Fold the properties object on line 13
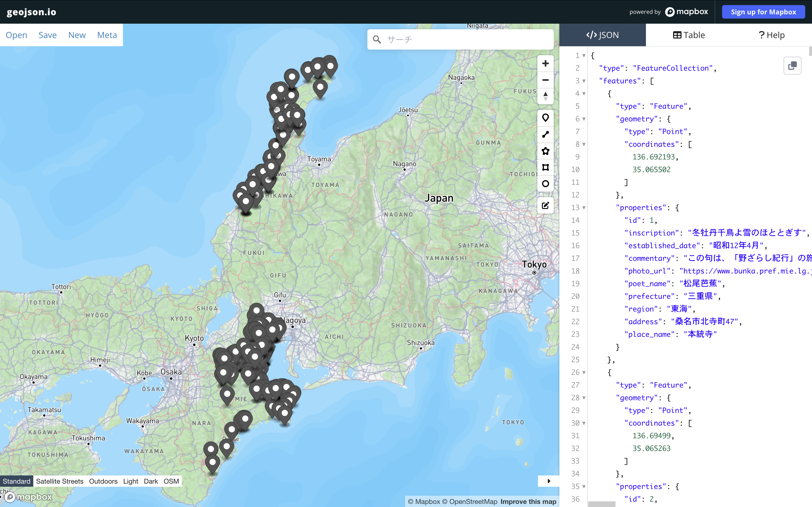Image resolution: width=812 pixels, height=507 pixels. pos(584,208)
